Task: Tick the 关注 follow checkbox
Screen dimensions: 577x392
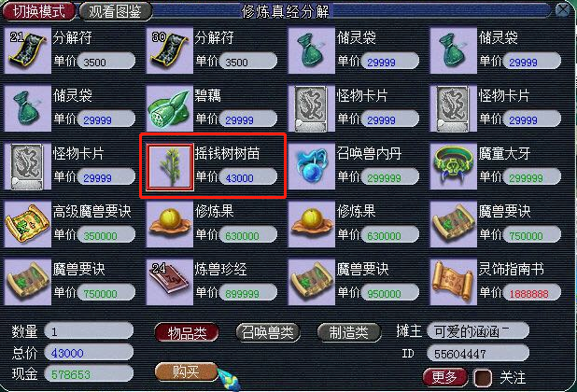Action: (483, 378)
